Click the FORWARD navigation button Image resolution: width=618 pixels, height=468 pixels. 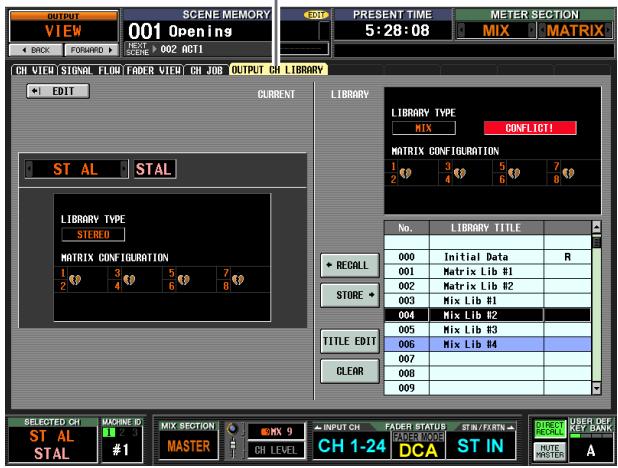coord(91,50)
